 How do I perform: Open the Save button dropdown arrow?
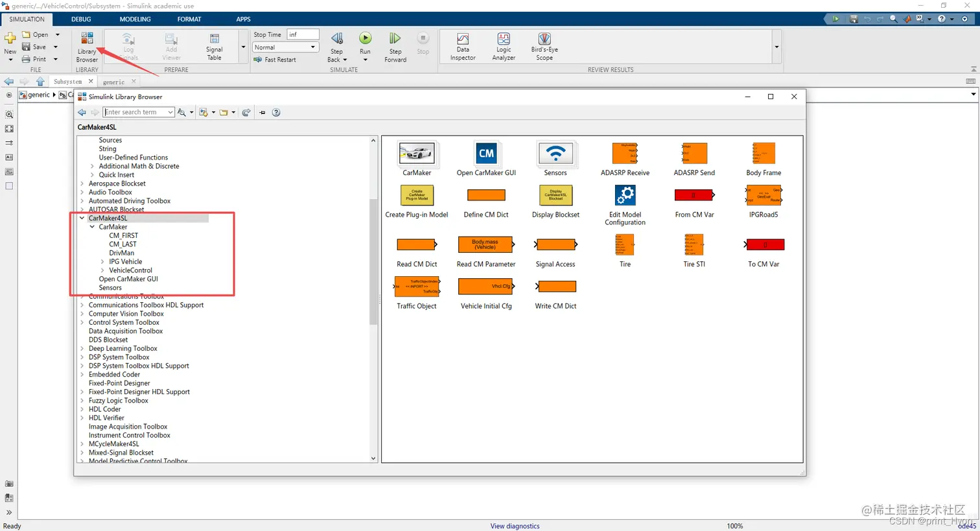tap(56, 47)
